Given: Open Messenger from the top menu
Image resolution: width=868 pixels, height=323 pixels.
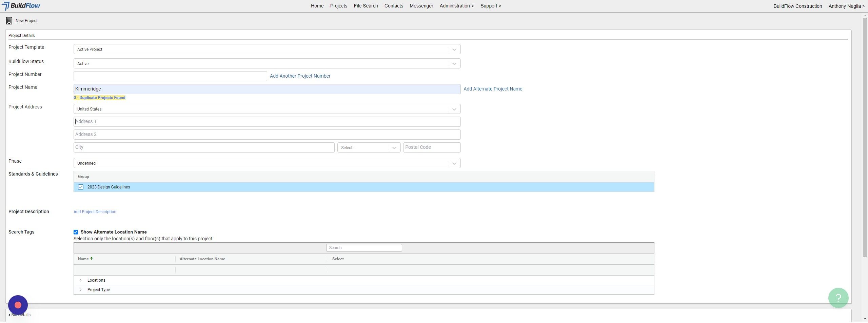Looking at the screenshot, I should [421, 6].
